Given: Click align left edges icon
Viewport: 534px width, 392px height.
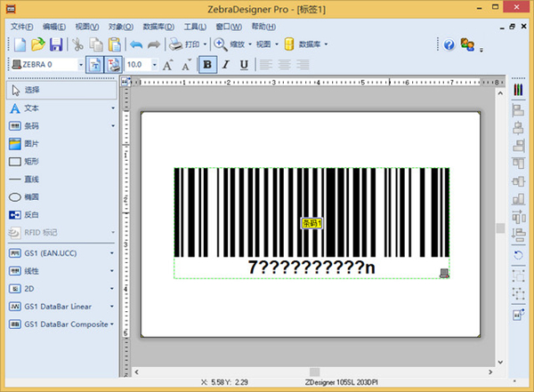Looking at the screenshot, I should pyautogui.click(x=518, y=110).
